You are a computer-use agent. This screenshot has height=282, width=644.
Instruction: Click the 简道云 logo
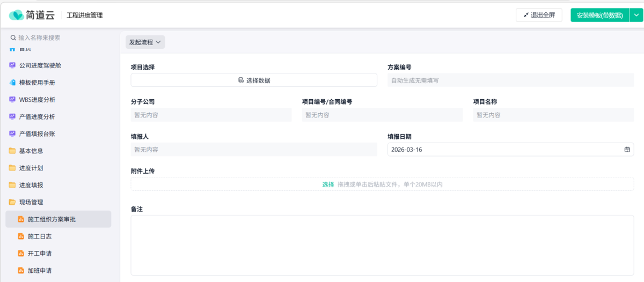tap(32, 16)
